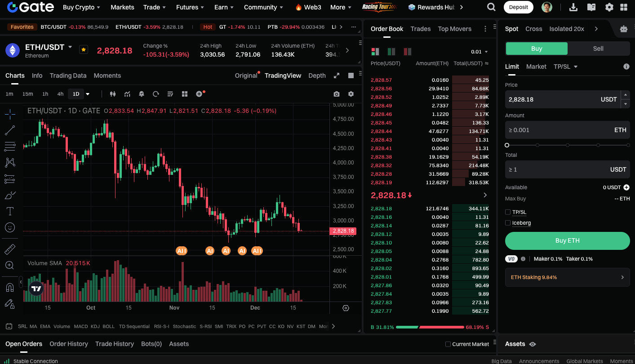This screenshot has height=364, width=635.
Task: Select the trend line drawing tool
Action: [x=10, y=130]
